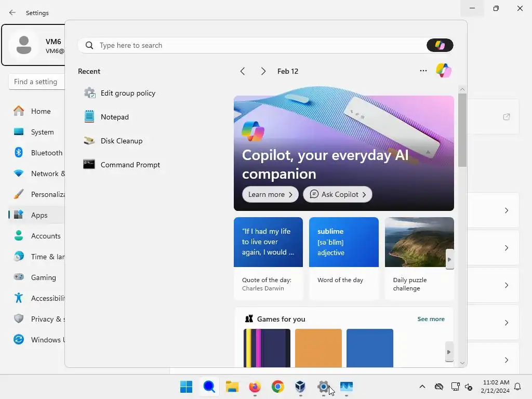Click the Windows Update sync icon
This screenshot has height=399, width=532.
click(19, 339)
